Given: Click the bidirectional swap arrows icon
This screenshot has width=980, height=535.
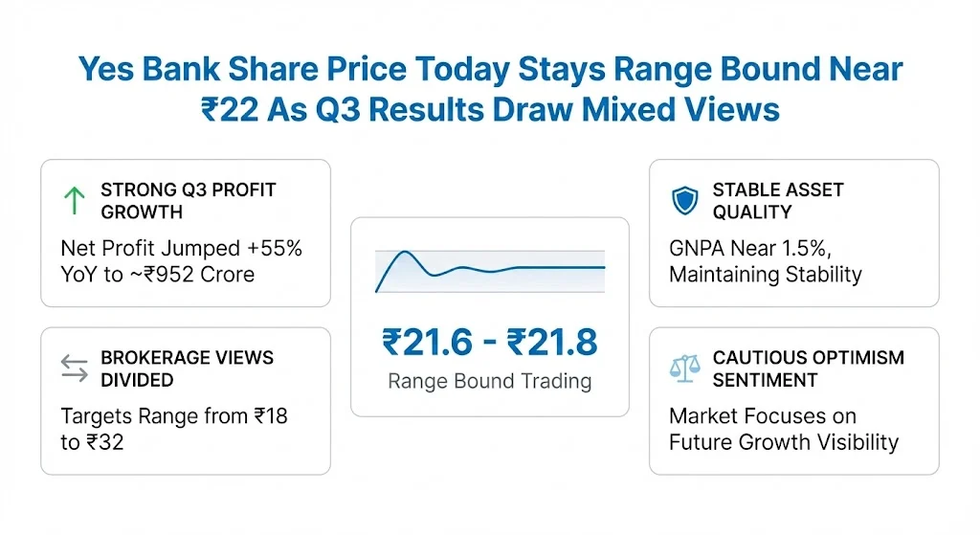Looking at the screenshot, I should coord(74,368).
